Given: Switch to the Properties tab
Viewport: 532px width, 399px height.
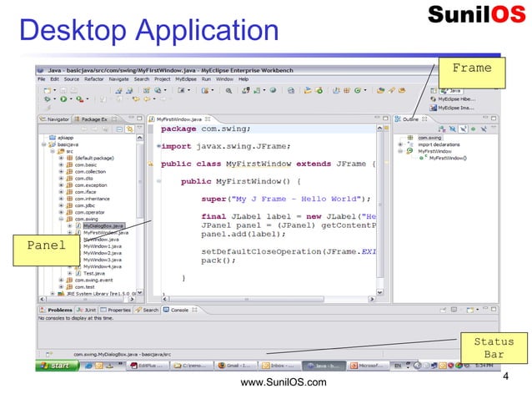Looking at the screenshot, I should pyautogui.click(x=116, y=310).
